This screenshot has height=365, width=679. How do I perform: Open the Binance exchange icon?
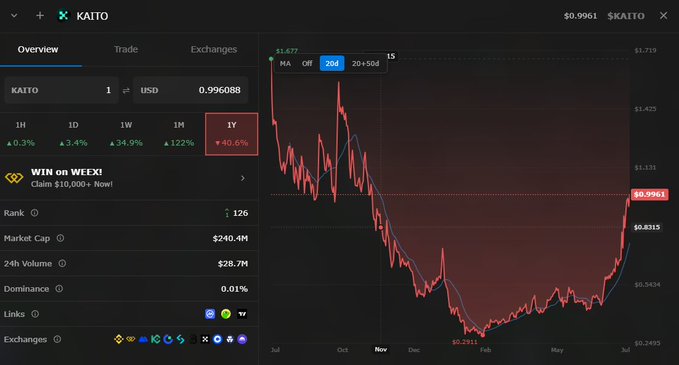pos(118,339)
